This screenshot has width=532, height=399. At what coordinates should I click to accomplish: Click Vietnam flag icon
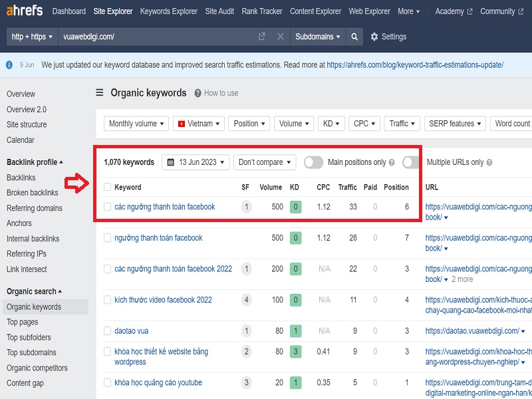click(x=182, y=124)
